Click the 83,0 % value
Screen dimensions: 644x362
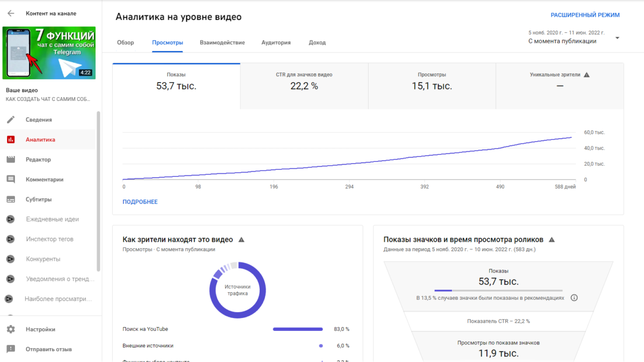coord(343,329)
